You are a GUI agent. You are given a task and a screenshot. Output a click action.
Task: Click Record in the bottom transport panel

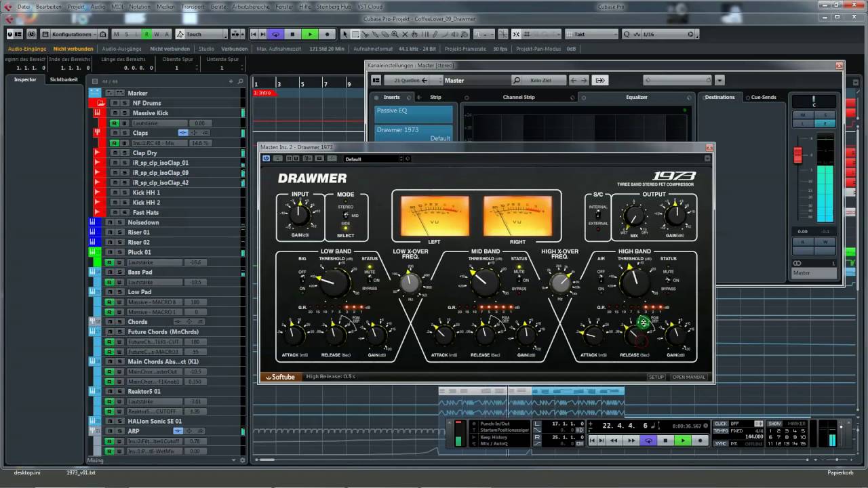pos(700,441)
